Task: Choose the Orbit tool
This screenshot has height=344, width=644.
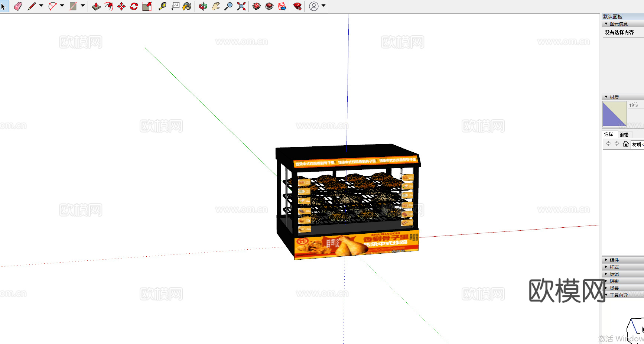Action: pyautogui.click(x=203, y=6)
